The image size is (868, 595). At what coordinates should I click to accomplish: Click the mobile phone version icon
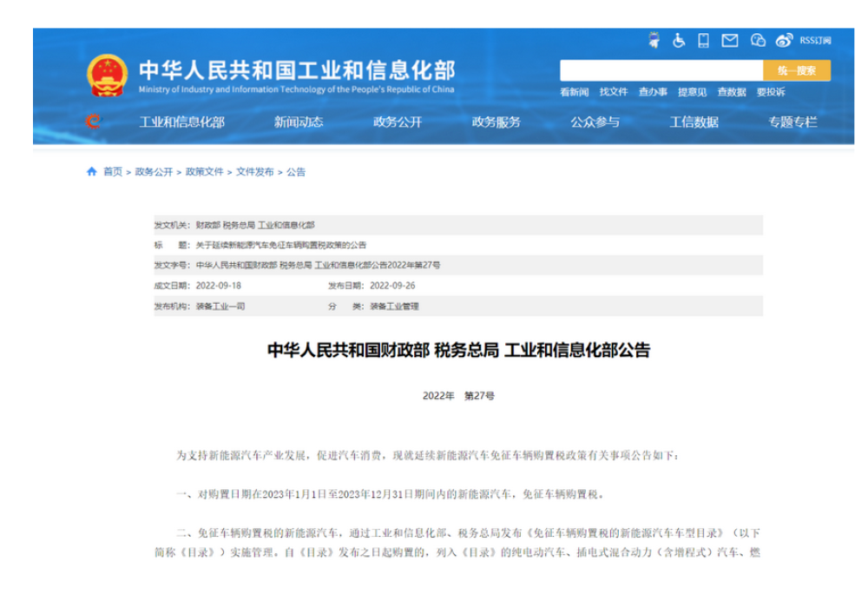click(704, 41)
